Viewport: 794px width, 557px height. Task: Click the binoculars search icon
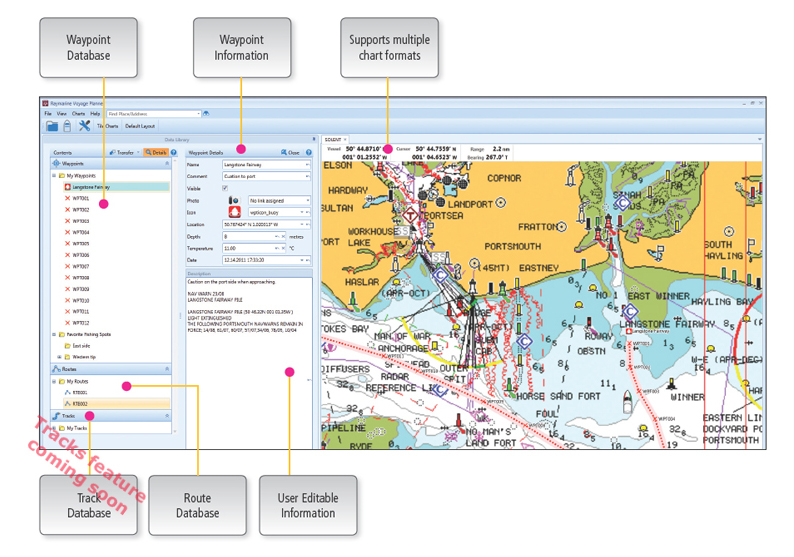coord(206,114)
